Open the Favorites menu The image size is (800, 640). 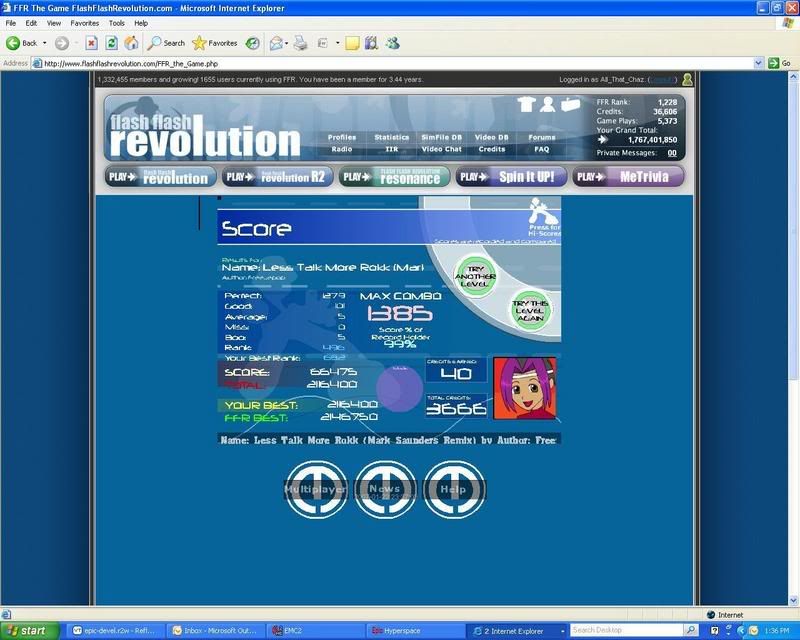click(84, 22)
